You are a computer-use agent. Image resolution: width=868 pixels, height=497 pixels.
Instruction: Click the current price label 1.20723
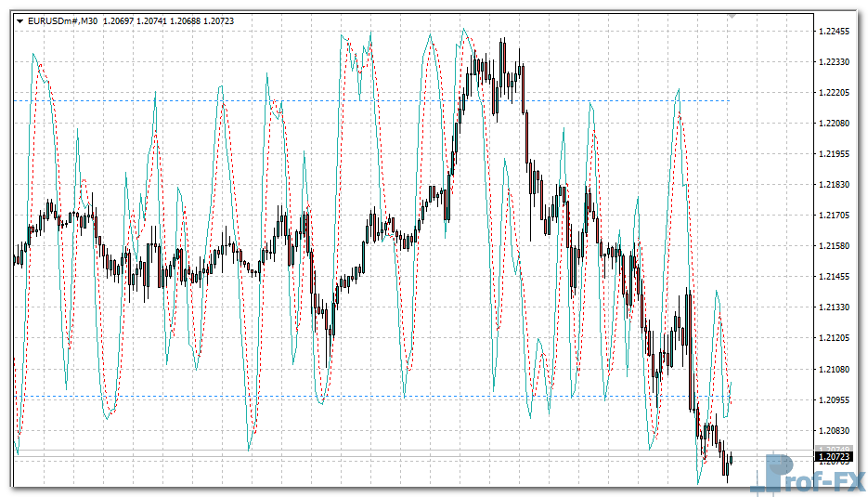pos(835,457)
